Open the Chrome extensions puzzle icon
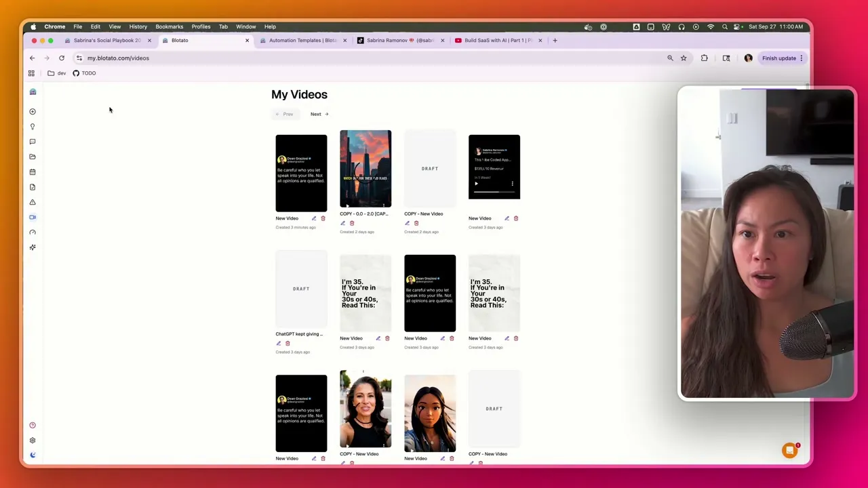The image size is (868, 488). click(704, 58)
